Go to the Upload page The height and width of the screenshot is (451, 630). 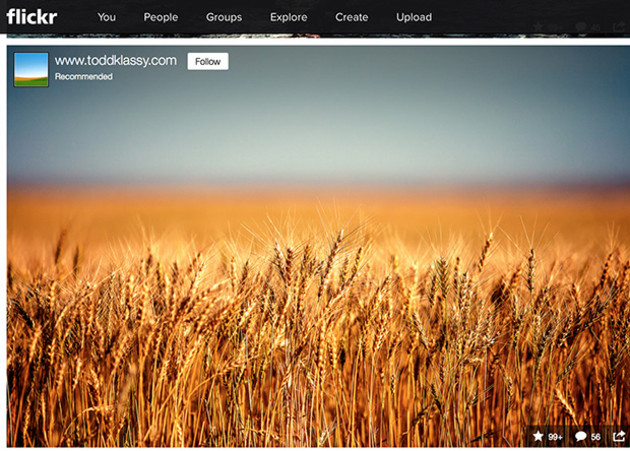coord(414,17)
